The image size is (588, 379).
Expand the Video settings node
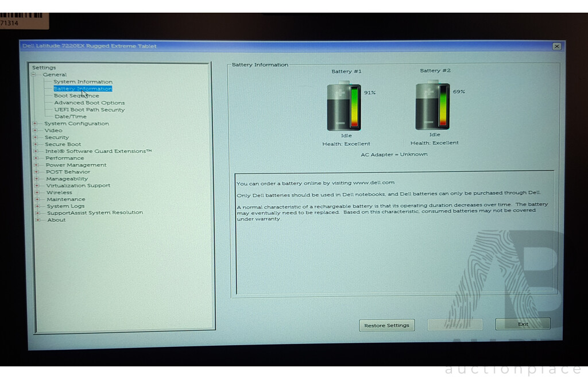pyautogui.click(x=35, y=130)
